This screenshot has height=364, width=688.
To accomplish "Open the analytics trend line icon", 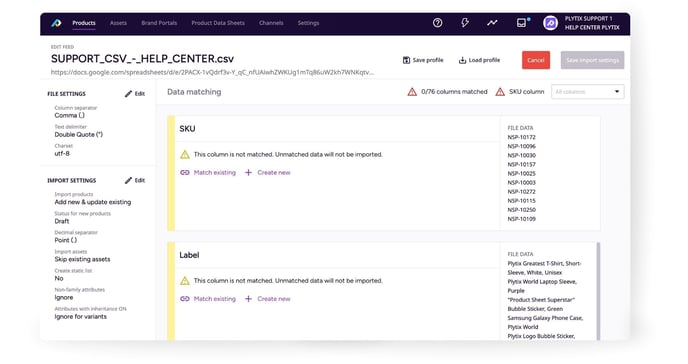I will click(492, 23).
